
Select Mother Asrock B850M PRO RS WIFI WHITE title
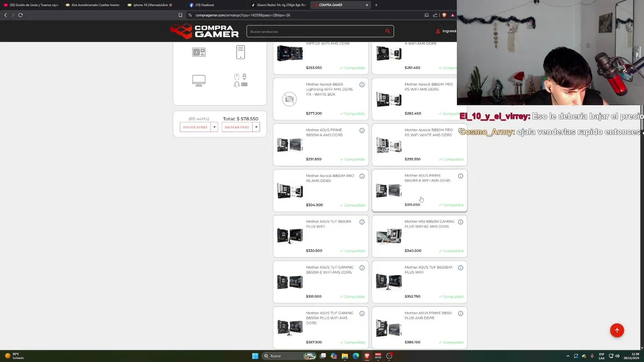(429, 132)
